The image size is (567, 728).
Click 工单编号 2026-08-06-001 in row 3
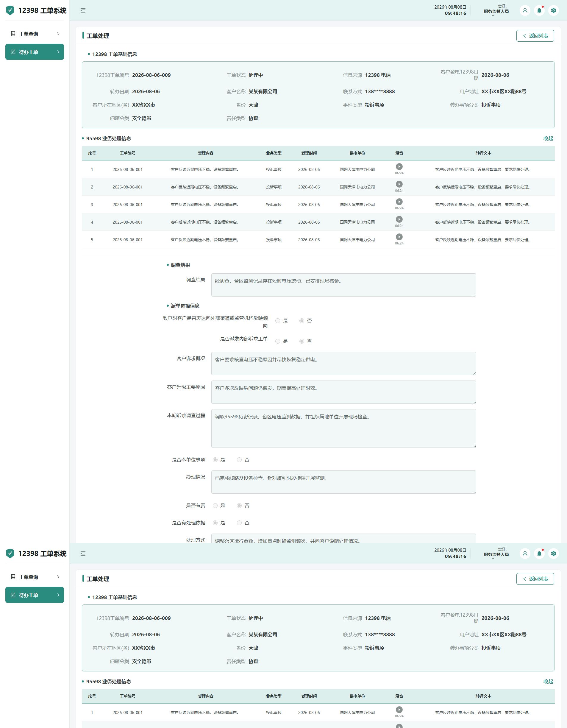tap(128, 205)
